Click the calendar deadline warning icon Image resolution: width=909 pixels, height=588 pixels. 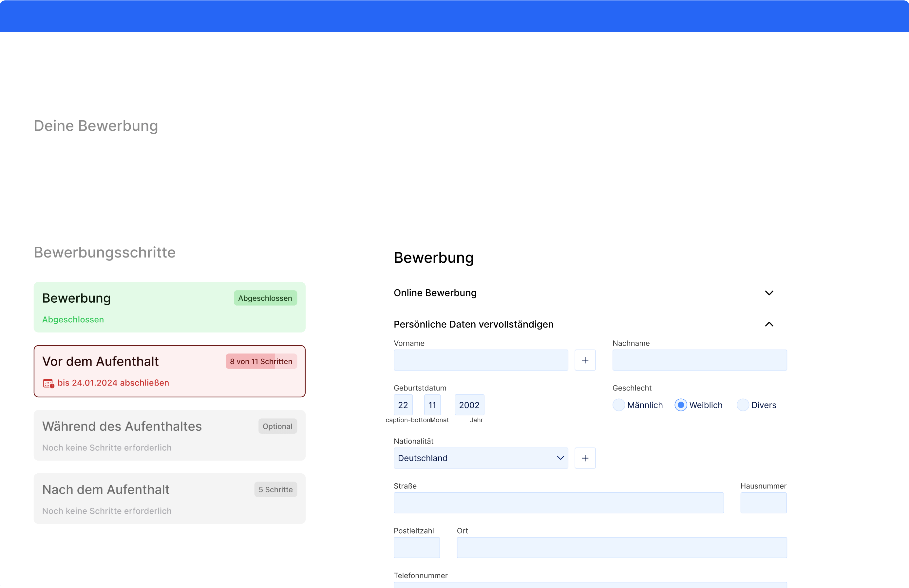pyautogui.click(x=48, y=383)
